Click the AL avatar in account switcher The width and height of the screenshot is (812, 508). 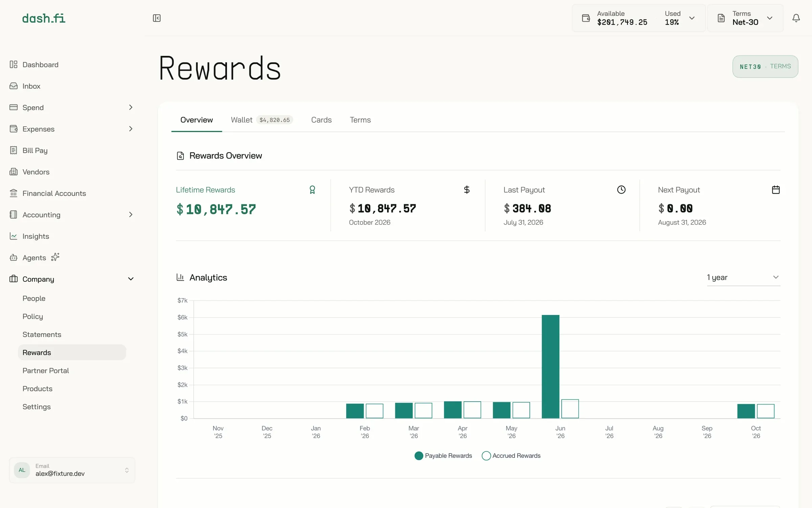tap(22, 470)
